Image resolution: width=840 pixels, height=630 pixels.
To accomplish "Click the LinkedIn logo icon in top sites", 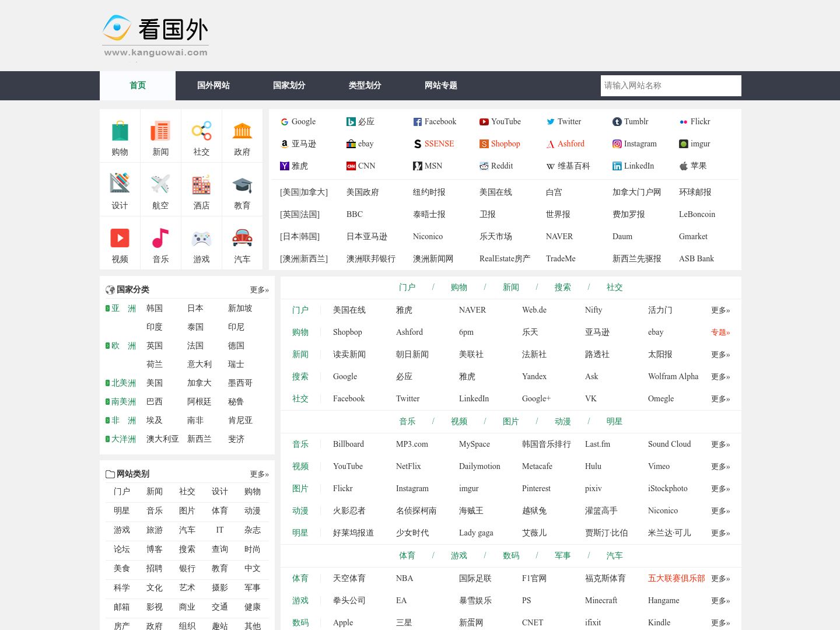I will [x=617, y=166].
